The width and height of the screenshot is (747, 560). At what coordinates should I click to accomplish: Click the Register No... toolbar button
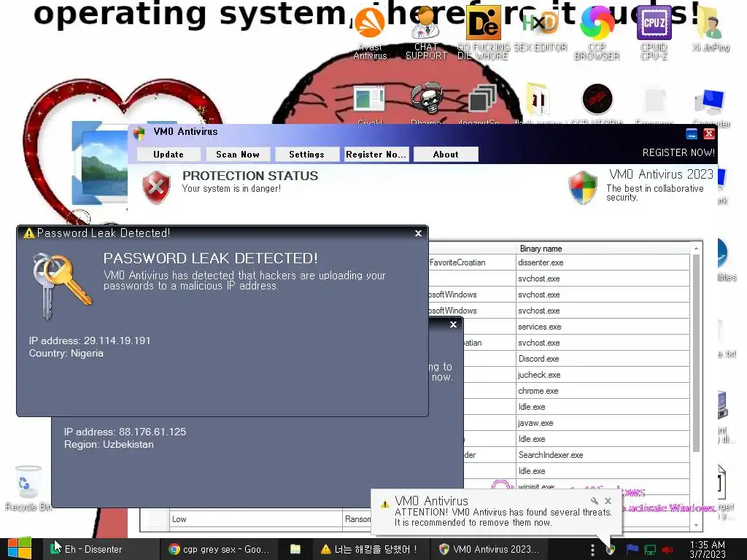[376, 155]
